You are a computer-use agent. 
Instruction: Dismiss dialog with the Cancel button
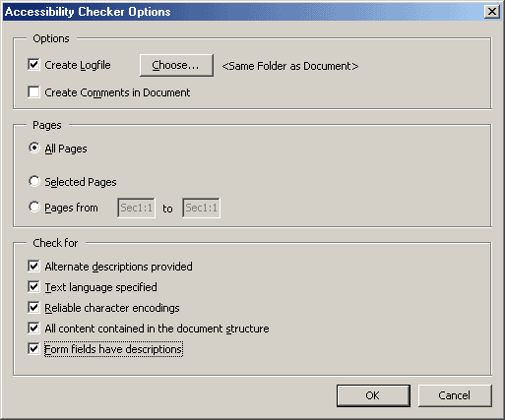(x=455, y=395)
